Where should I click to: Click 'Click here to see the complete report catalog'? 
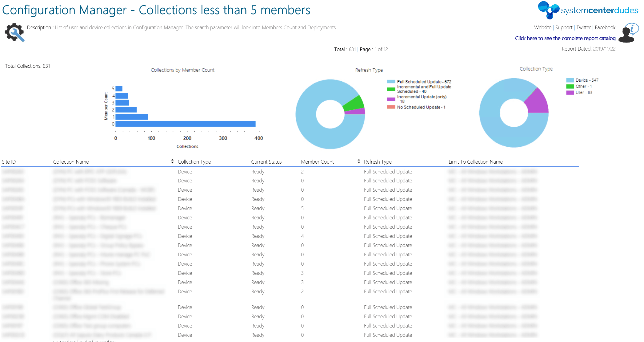click(x=565, y=38)
